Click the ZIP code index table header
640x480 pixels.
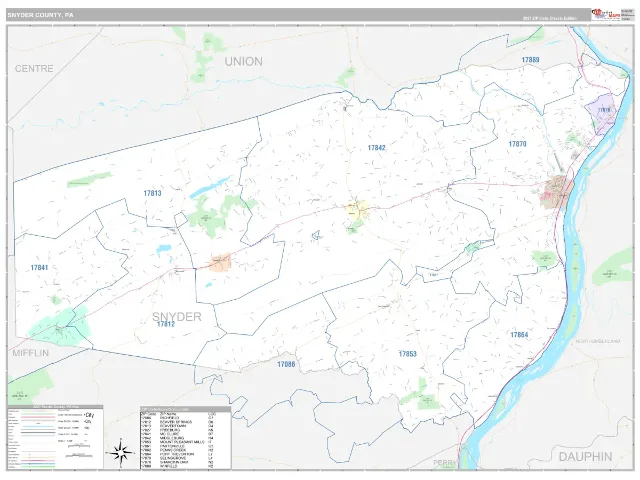pos(186,409)
